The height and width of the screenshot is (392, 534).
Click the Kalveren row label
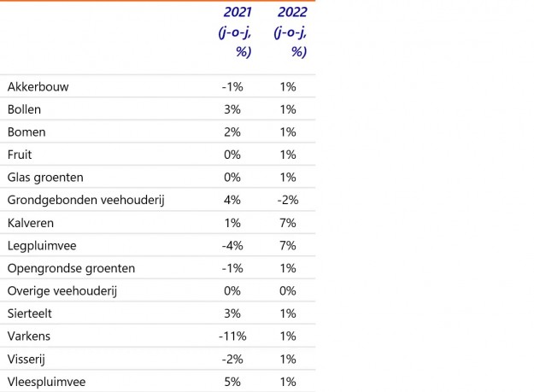[x=31, y=223]
